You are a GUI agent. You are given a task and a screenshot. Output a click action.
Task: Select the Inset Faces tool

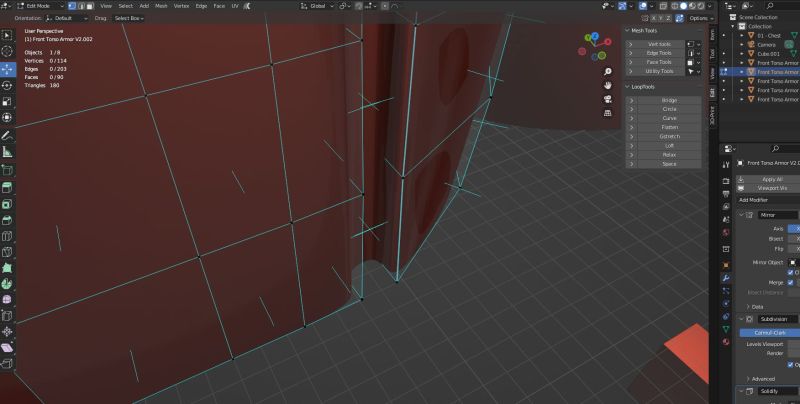pos(7,204)
